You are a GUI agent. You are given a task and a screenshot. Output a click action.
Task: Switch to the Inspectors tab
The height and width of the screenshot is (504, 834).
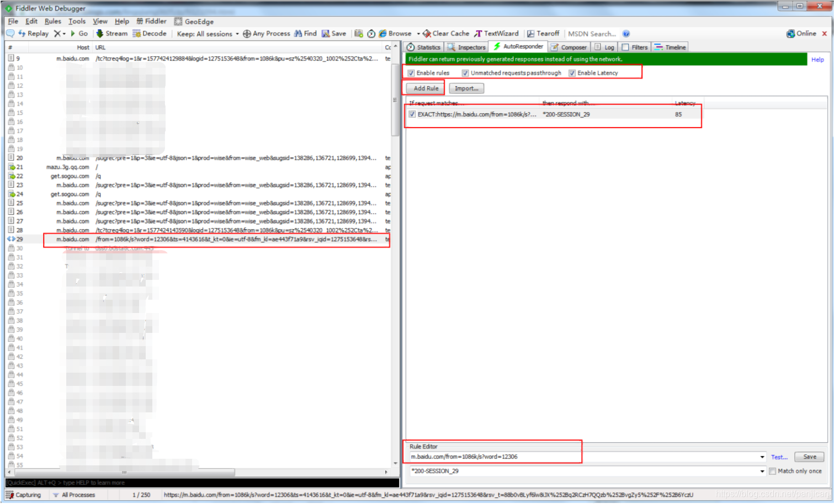tap(466, 47)
